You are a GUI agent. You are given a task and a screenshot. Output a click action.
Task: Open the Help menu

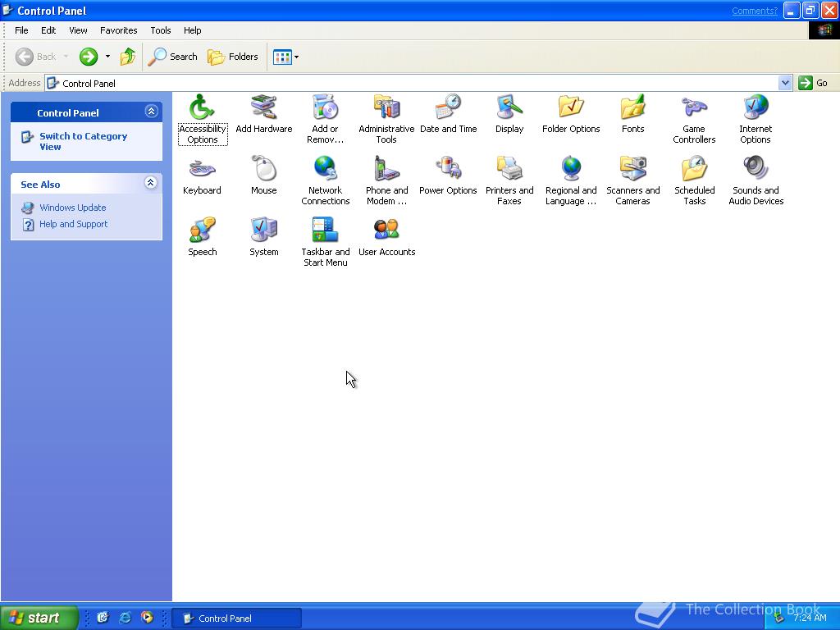pos(192,30)
